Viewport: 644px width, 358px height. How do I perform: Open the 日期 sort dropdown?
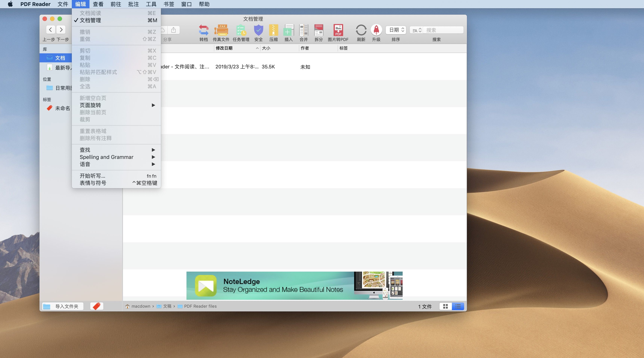(x=396, y=30)
